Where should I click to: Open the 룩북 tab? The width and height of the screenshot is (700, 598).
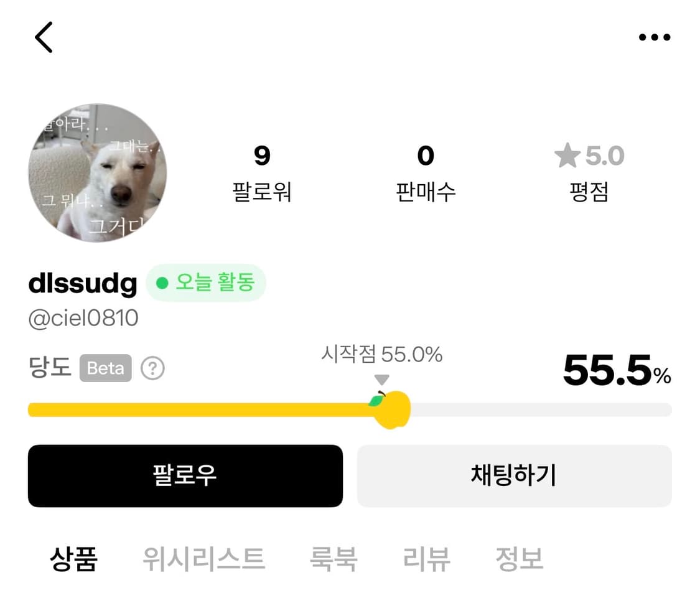click(334, 560)
